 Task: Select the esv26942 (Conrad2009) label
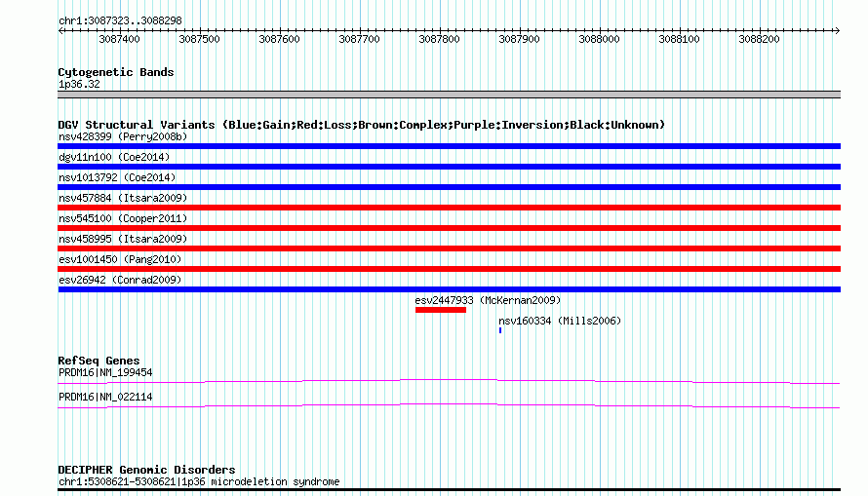[120, 280]
